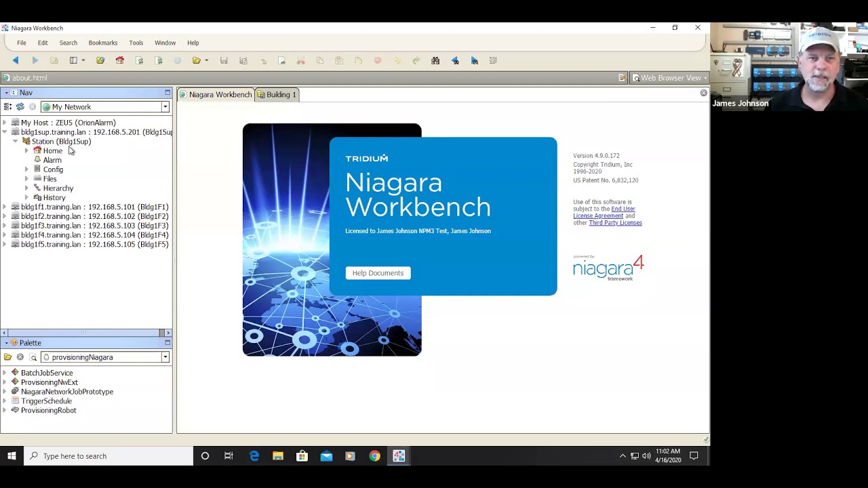The image size is (868, 488).
Task: Open the Windows notification center icon
Action: (x=694, y=456)
